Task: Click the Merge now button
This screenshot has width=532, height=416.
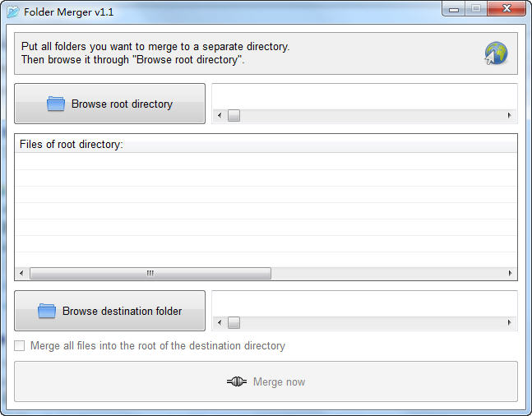Action: [266, 381]
